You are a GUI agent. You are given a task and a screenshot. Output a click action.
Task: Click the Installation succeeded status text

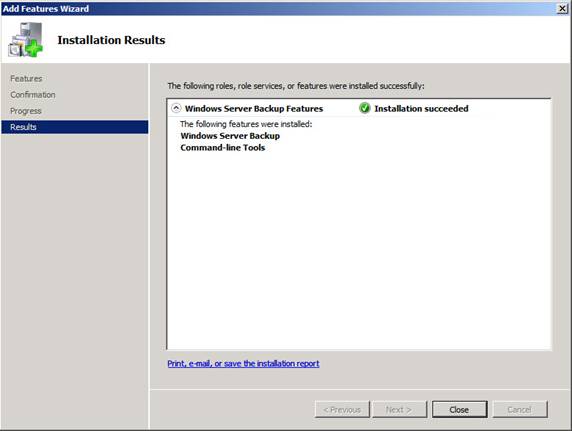421,108
